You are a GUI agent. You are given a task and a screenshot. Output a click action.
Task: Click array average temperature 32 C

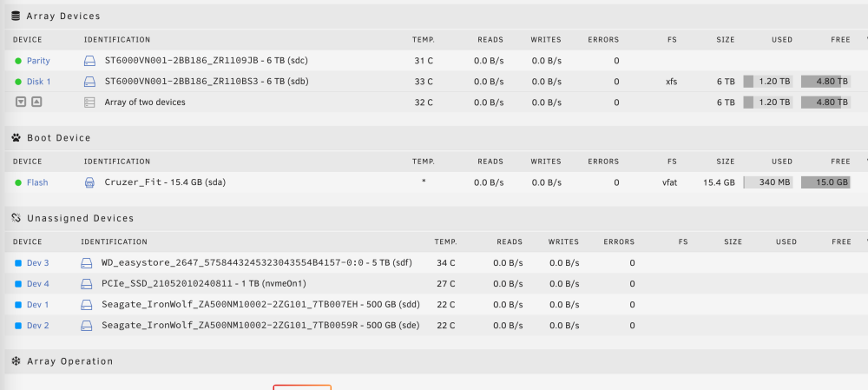click(x=424, y=102)
